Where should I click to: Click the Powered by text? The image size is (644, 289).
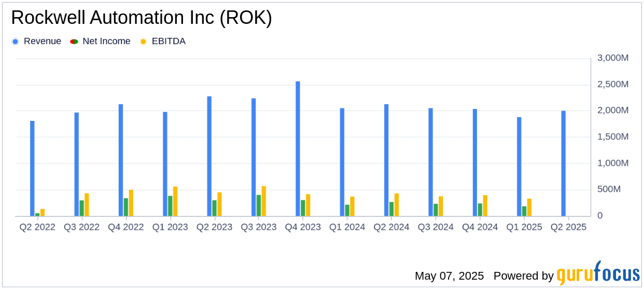point(524,276)
